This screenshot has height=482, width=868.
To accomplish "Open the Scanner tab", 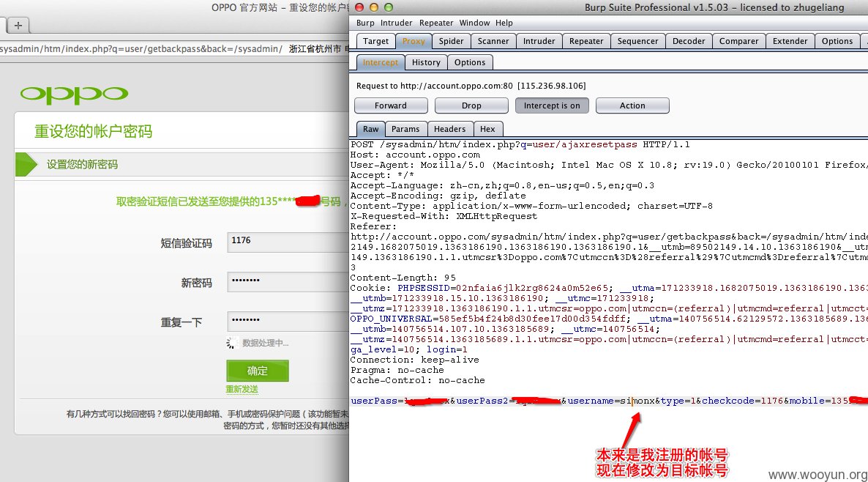I will point(493,41).
